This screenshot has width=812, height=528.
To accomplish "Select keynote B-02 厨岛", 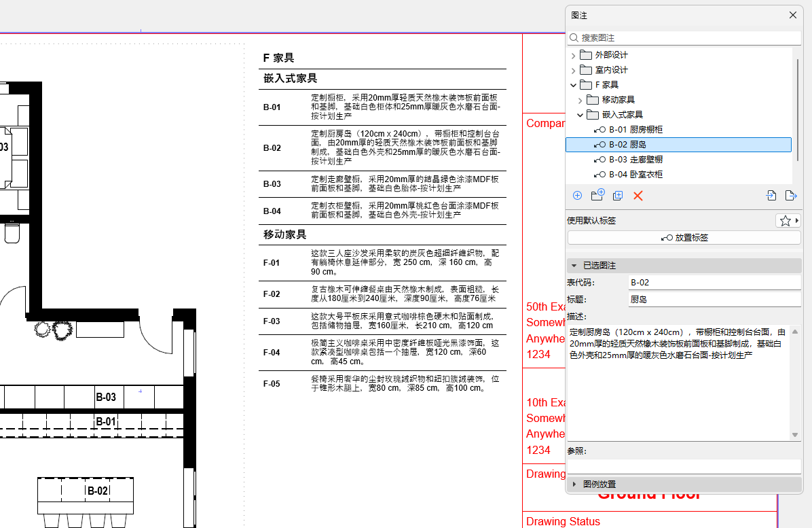I will (x=679, y=145).
